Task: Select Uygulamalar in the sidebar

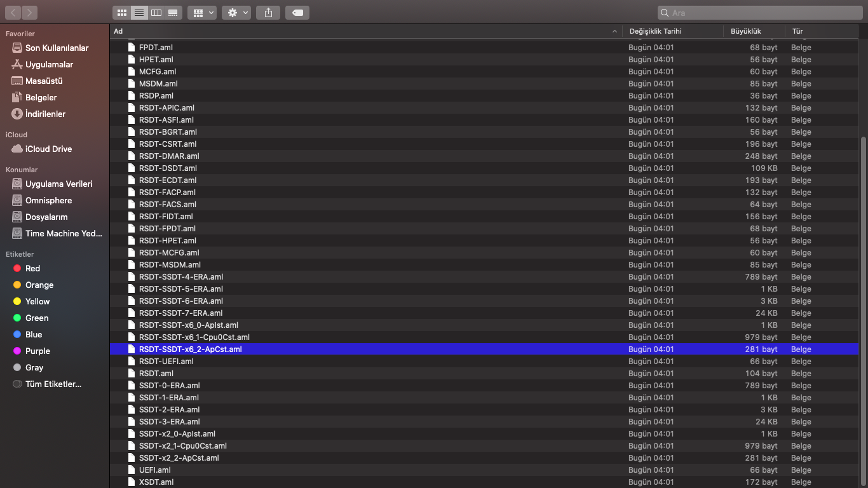Action: click(x=49, y=64)
